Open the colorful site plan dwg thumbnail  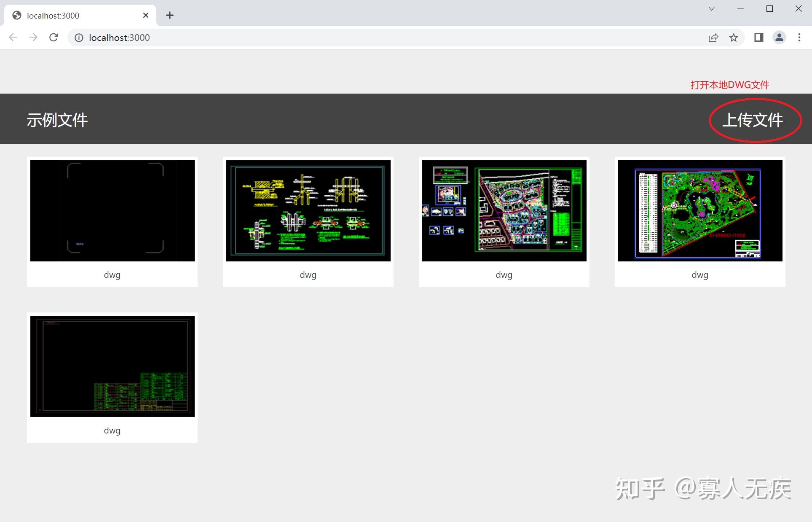click(504, 210)
